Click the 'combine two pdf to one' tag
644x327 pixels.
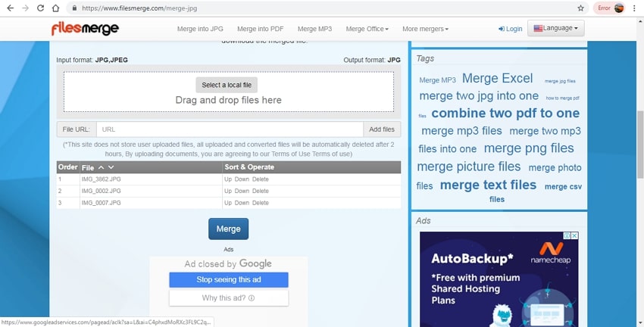(505, 114)
